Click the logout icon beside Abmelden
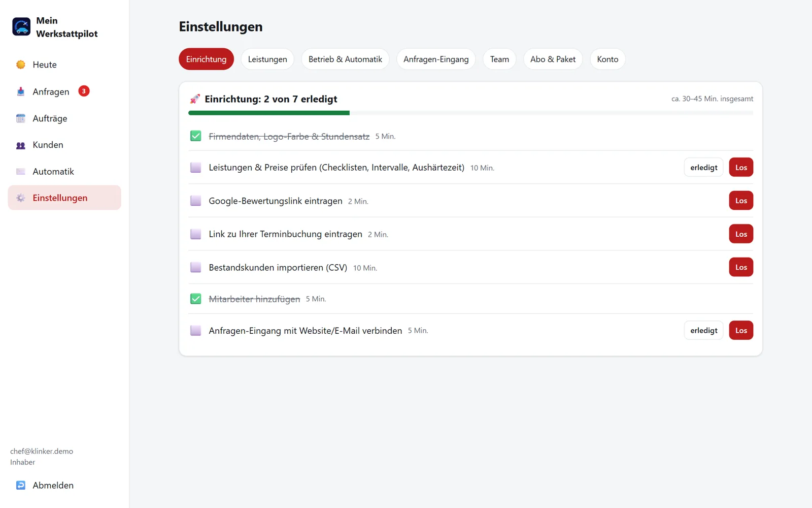The width and height of the screenshot is (812, 508). coord(21,485)
